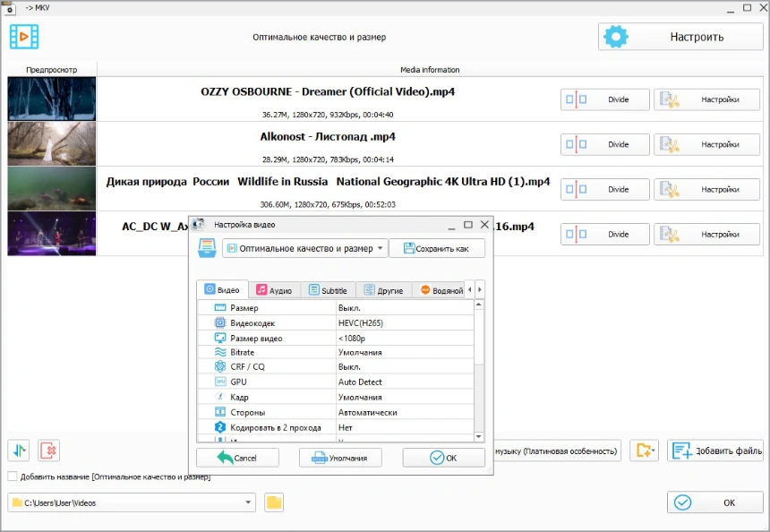Switch to the Subtitle tab
The image size is (770, 532).
(x=328, y=290)
